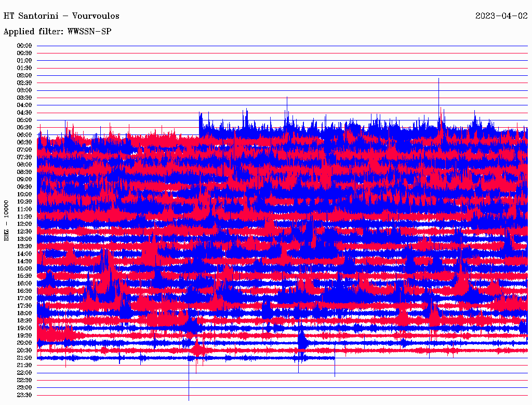Select the 23:30 time label
Image resolution: width=532 pixels, height=405 pixels.
[24, 395]
